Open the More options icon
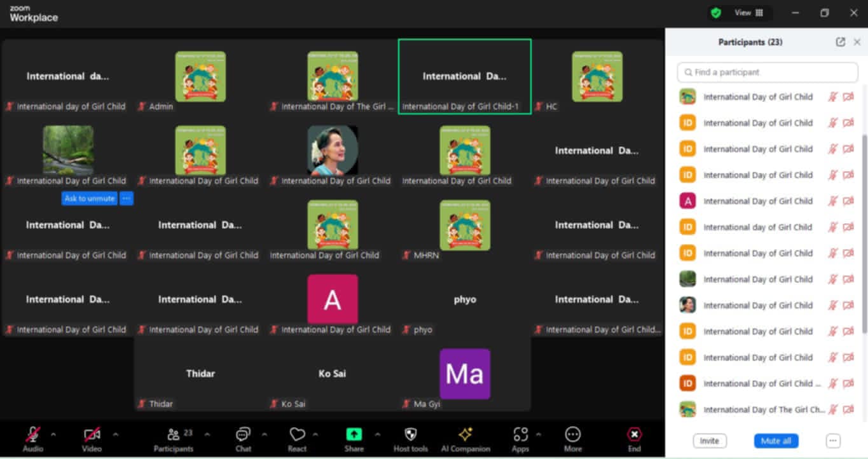The height and width of the screenshot is (459, 868). pyautogui.click(x=572, y=435)
